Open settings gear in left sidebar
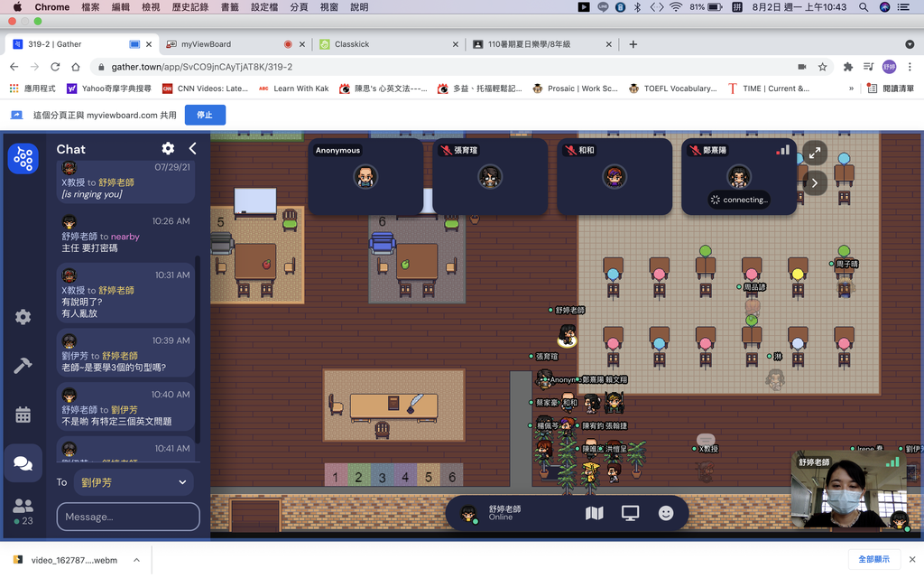 [23, 317]
